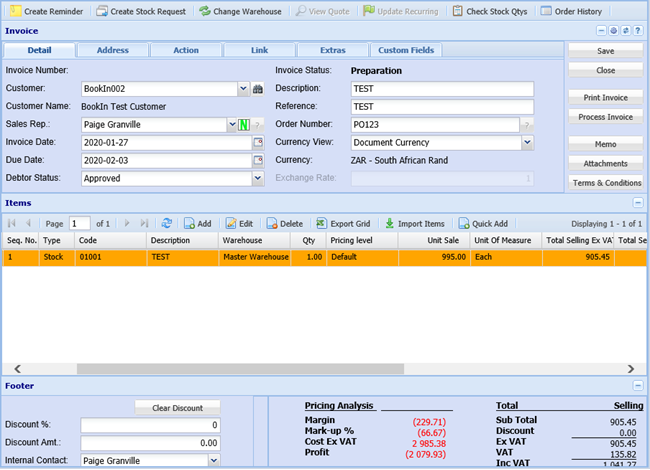Export the items grid

tap(343, 224)
